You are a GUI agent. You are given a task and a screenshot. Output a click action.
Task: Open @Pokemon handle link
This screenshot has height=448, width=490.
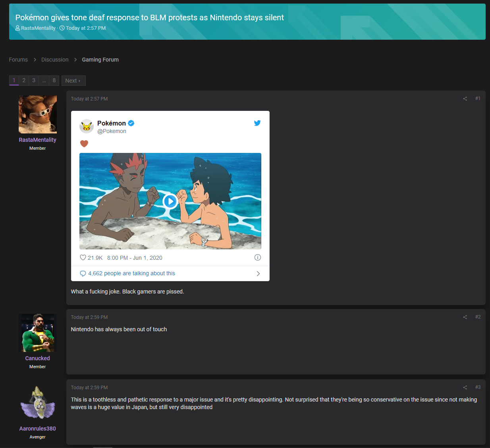pyautogui.click(x=112, y=131)
